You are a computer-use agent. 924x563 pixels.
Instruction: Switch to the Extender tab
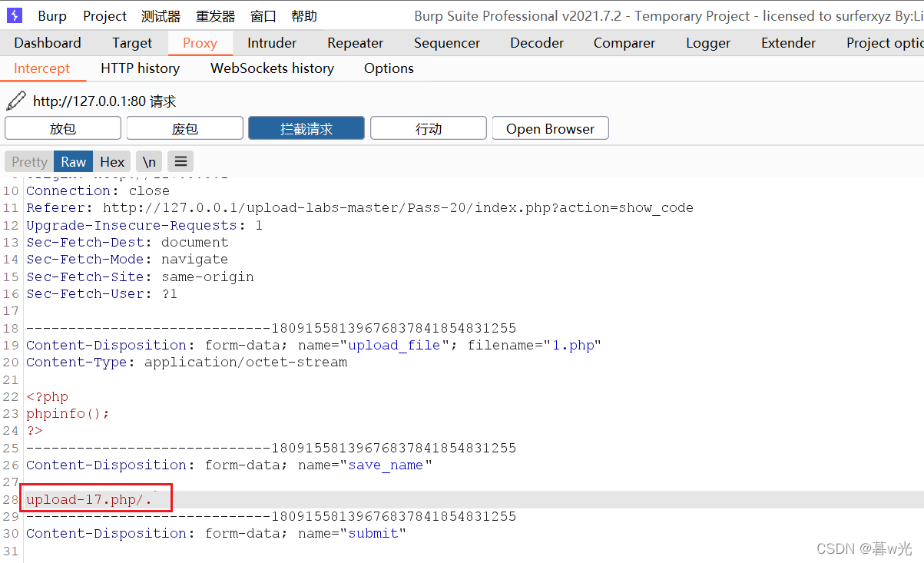tap(789, 43)
